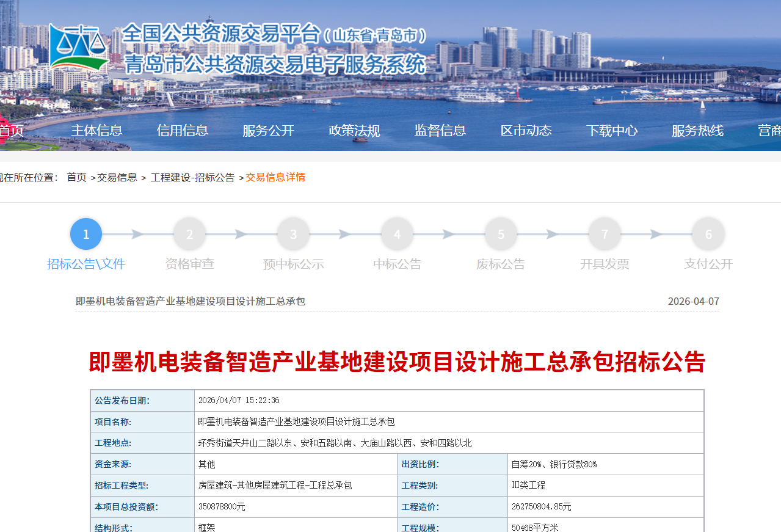Click the platform scales logo icon
The width and height of the screenshot is (781, 532).
click(x=78, y=48)
